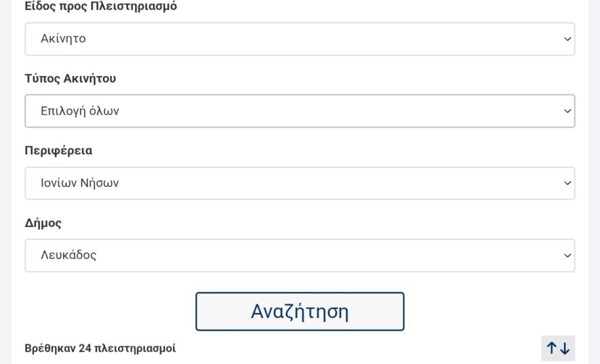Click the chevron of the Ακίνητο dropdown
600x364 pixels.
(567, 39)
